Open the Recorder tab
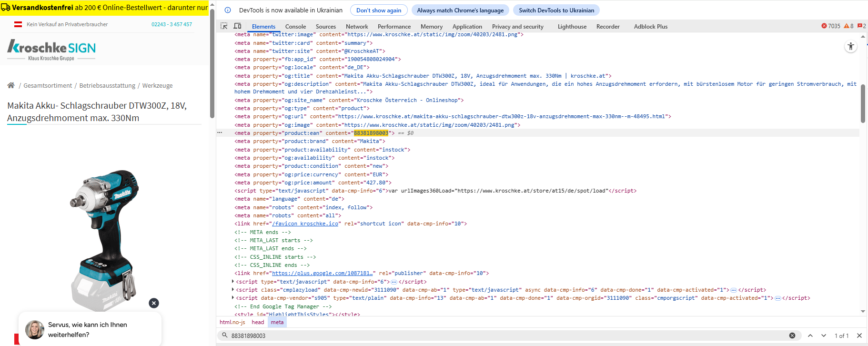The image size is (868, 346). click(x=608, y=27)
